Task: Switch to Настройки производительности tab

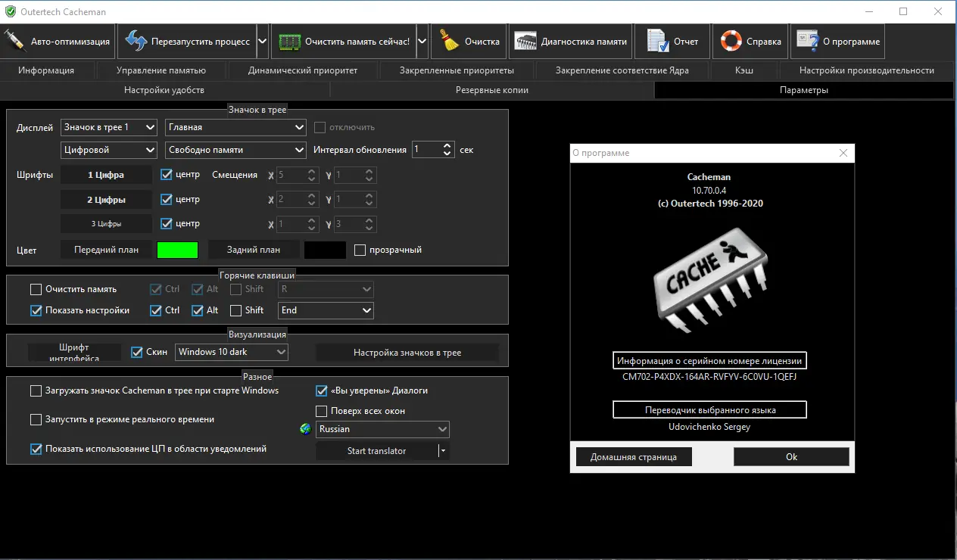Action: click(867, 70)
